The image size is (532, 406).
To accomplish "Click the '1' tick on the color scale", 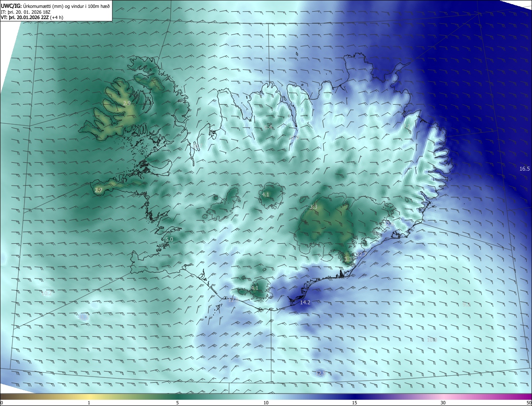I will [89, 403].
